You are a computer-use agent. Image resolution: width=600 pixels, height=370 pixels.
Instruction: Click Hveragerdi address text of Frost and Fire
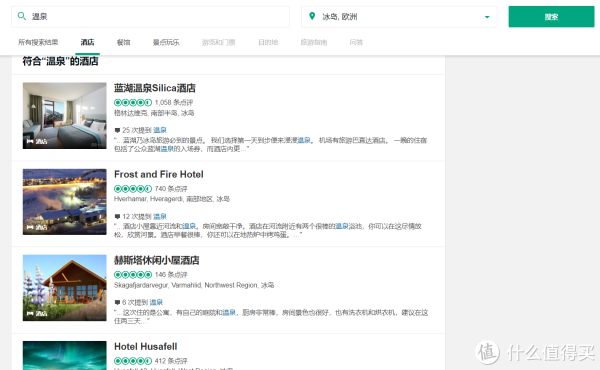172,199
